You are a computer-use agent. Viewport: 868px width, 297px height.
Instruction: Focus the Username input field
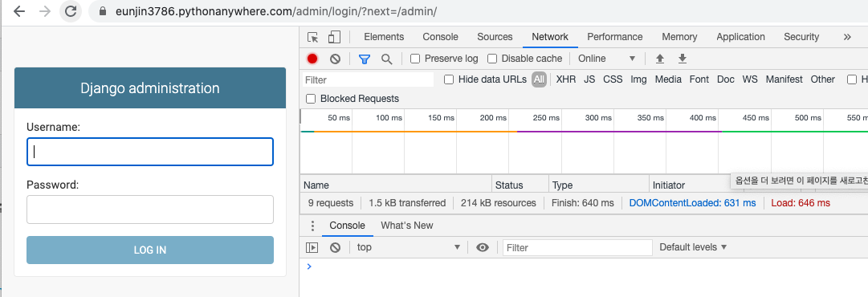[150, 152]
